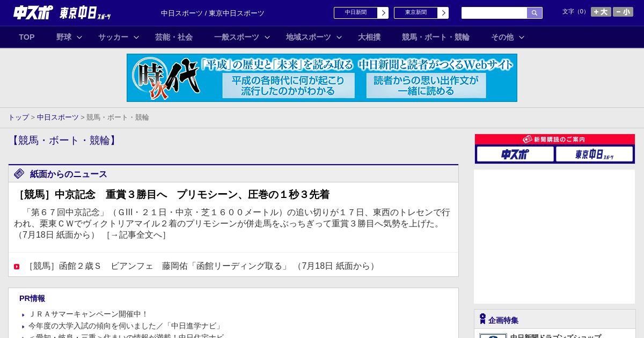Open 競馬・ボート・競輪 navigation item

click(436, 37)
